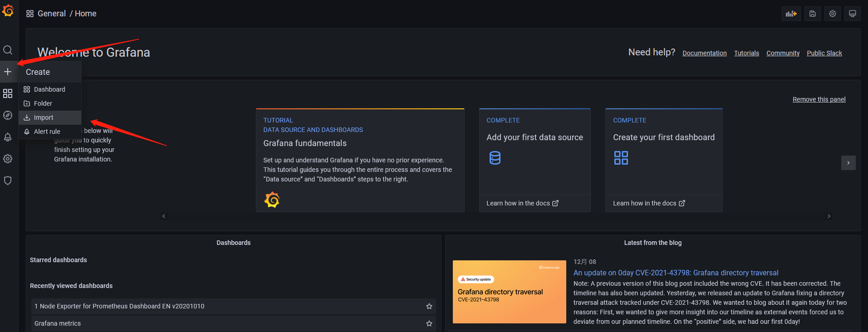Click the dashboard grid icon in Create card
The image size is (868, 332).
click(x=621, y=158)
